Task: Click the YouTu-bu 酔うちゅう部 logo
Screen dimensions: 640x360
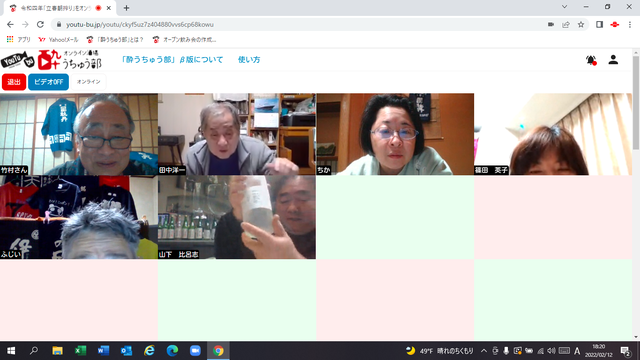Action: coord(51,60)
